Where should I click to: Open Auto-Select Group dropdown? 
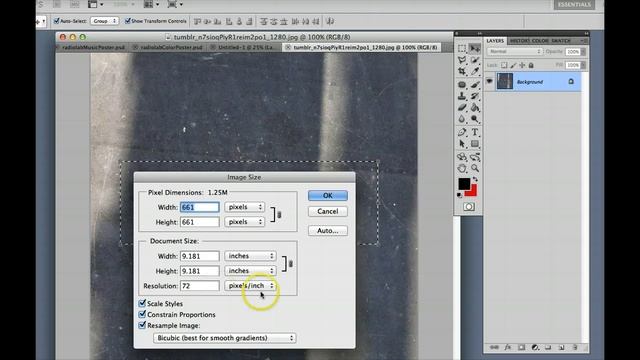(104, 21)
